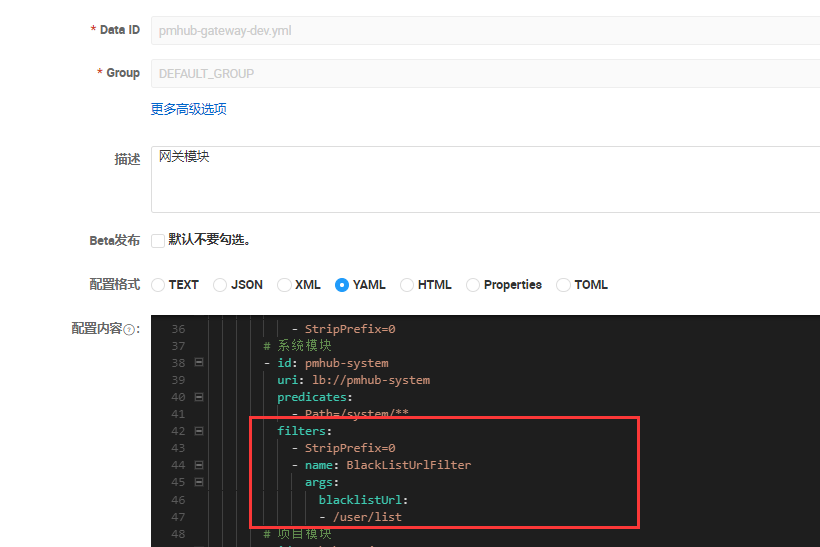
Task: Collapse the fold at line 38
Action: [x=199, y=362]
